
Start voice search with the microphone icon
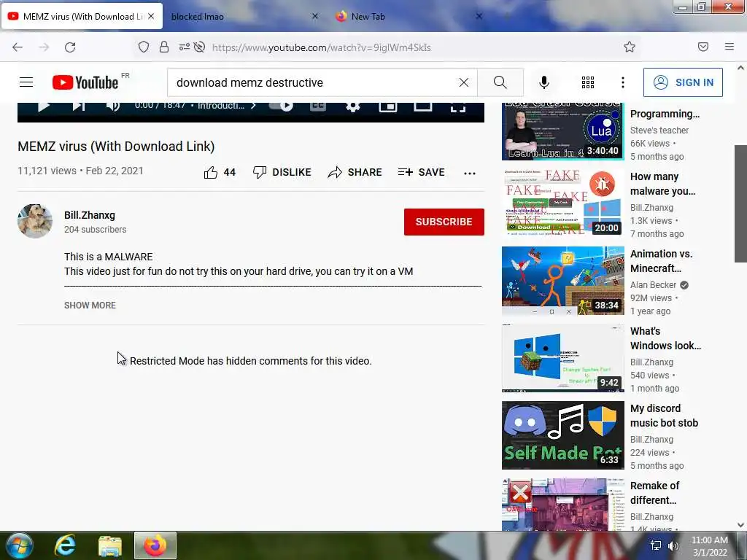point(544,82)
